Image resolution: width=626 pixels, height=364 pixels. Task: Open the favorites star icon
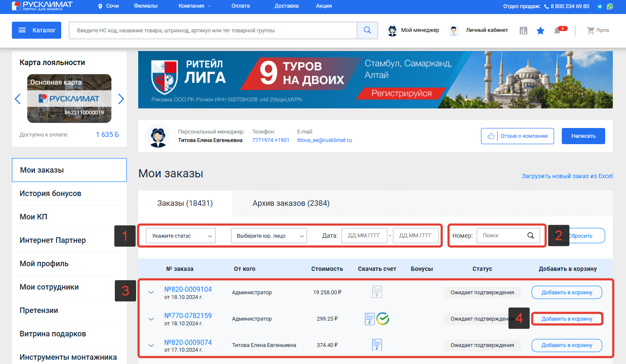541,31
